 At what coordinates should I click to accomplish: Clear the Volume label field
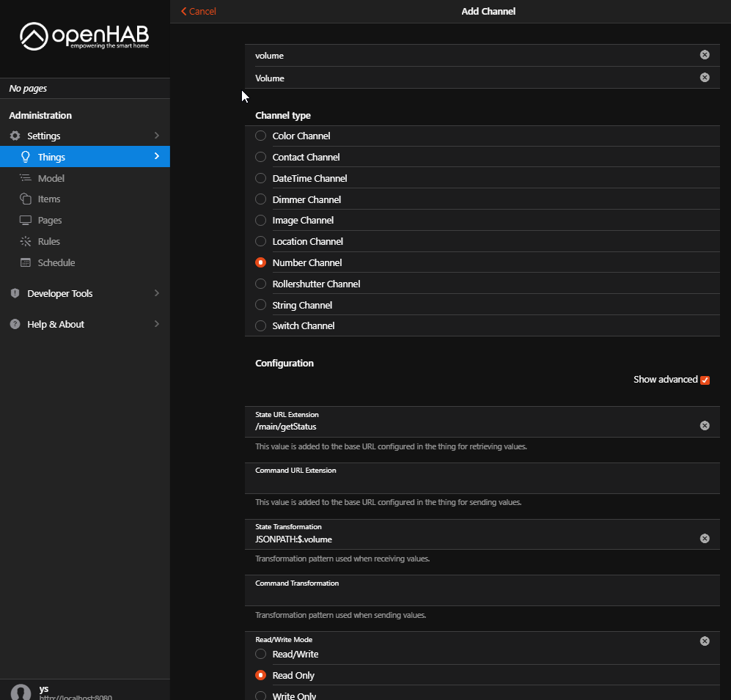(705, 78)
